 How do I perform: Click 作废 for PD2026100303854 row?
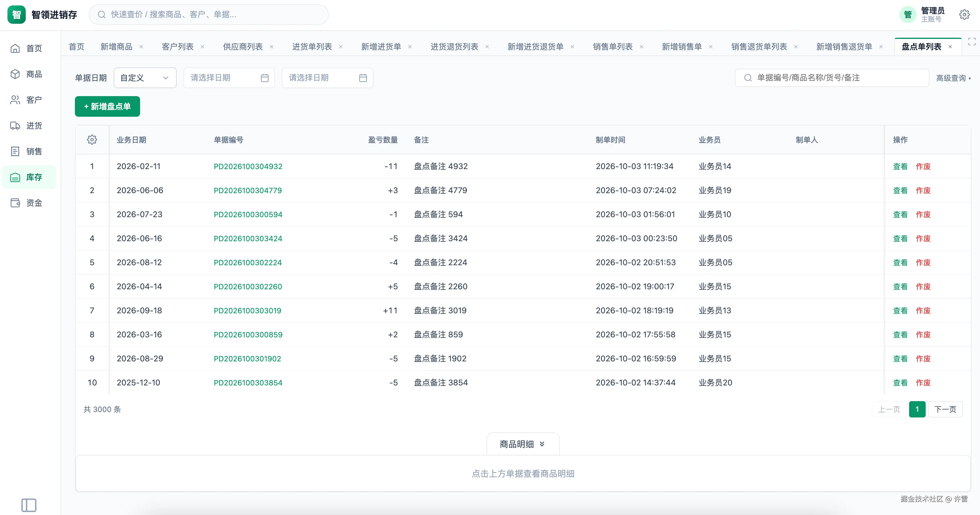923,383
